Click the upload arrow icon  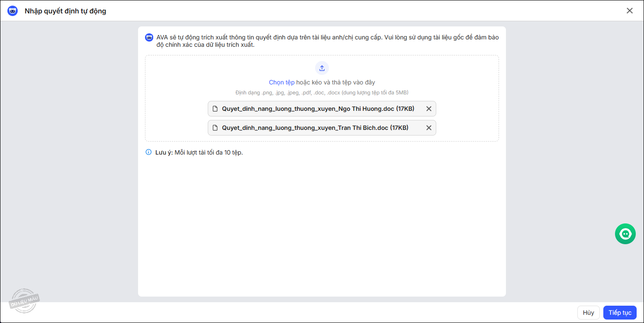[322, 68]
